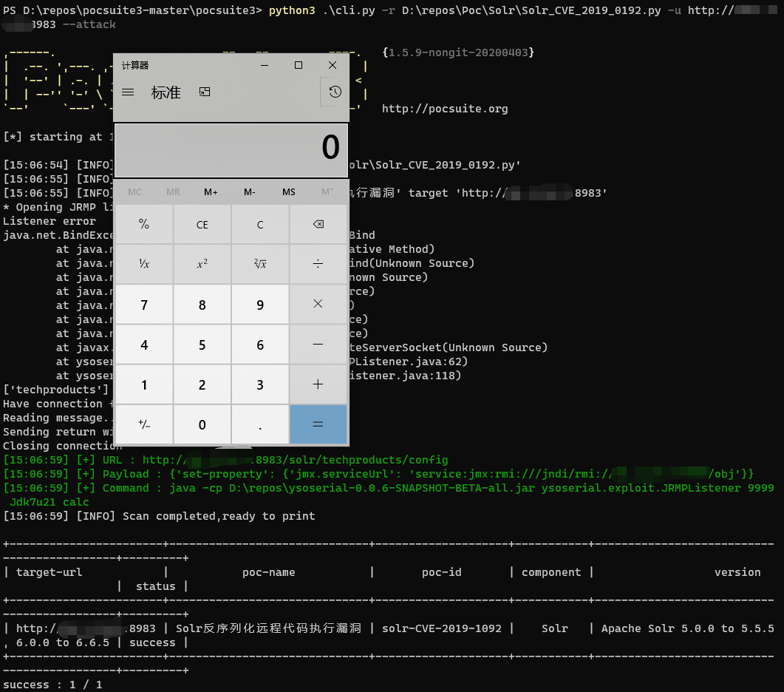The image size is (784, 692).
Task: Click 'Scan completed,ready to print' terminal line
Action: coord(219,516)
